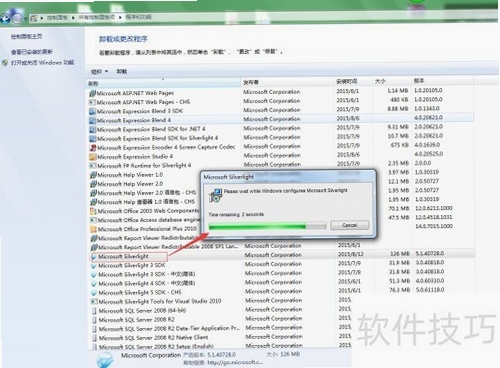Open 查看已安装的更新 link
Viewport: 500px width, 368px height.
32,52
